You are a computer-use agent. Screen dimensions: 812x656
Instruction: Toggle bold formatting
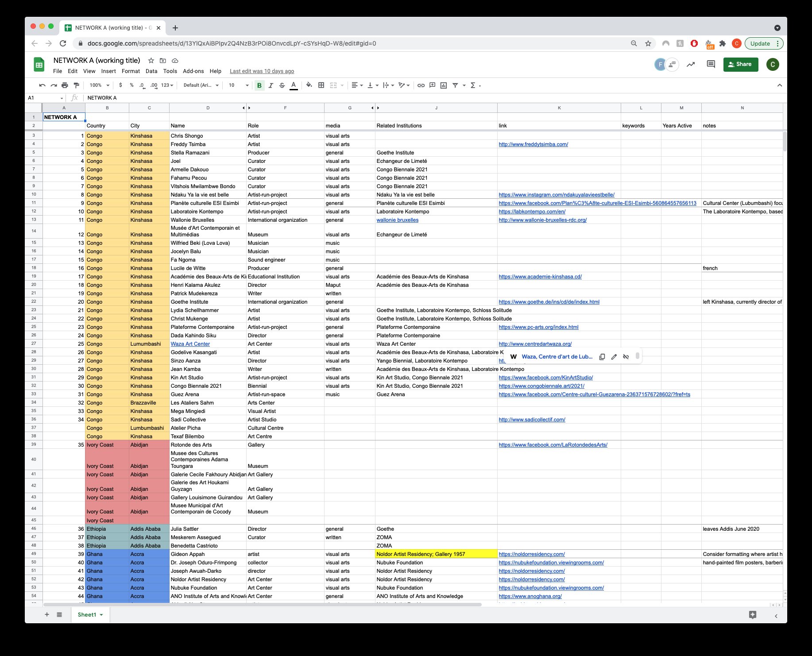point(259,85)
